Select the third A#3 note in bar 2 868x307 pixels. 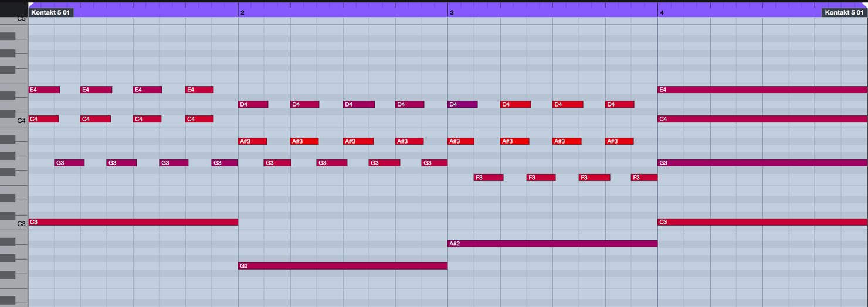358,141
